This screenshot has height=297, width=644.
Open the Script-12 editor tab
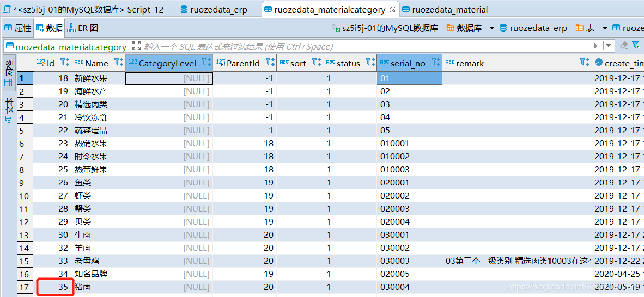pos(84,9)
